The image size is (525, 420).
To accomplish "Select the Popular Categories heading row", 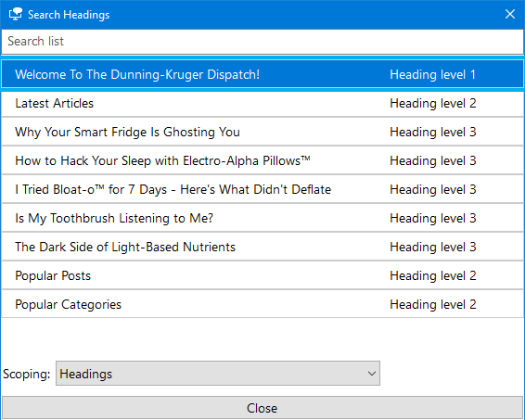I will pyautogui.click(x=262, y=304).
